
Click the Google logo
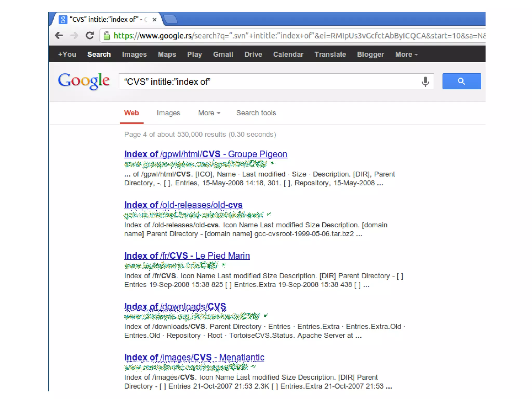[x=84, y=81]
